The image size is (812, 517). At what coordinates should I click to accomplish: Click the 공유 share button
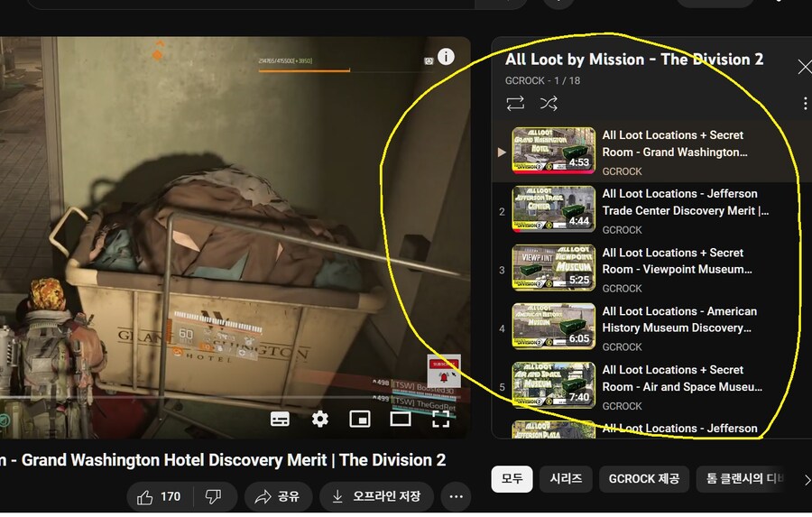pyautogui.click(x=277, y=496)
